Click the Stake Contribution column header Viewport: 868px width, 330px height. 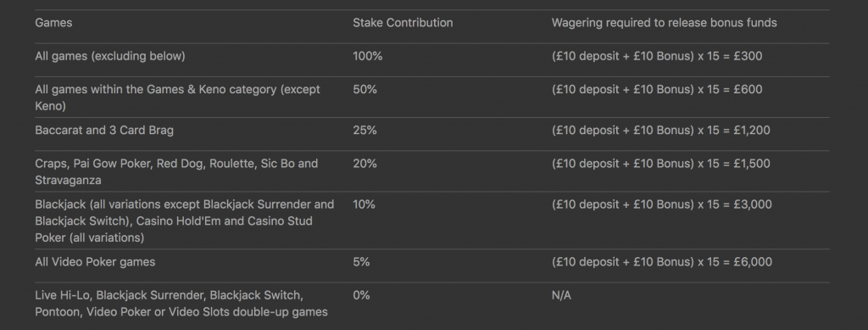pos(403,23)
